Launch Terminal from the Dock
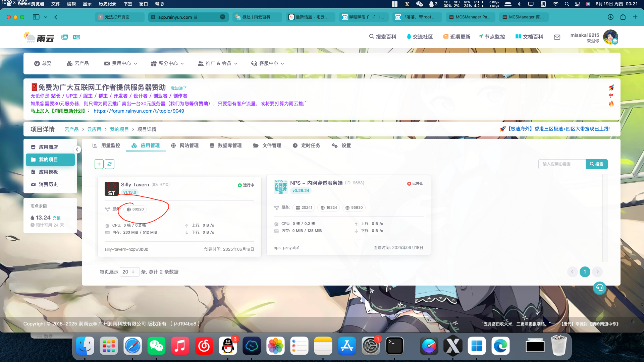644x362 pixels. click(x=394, y=346)
